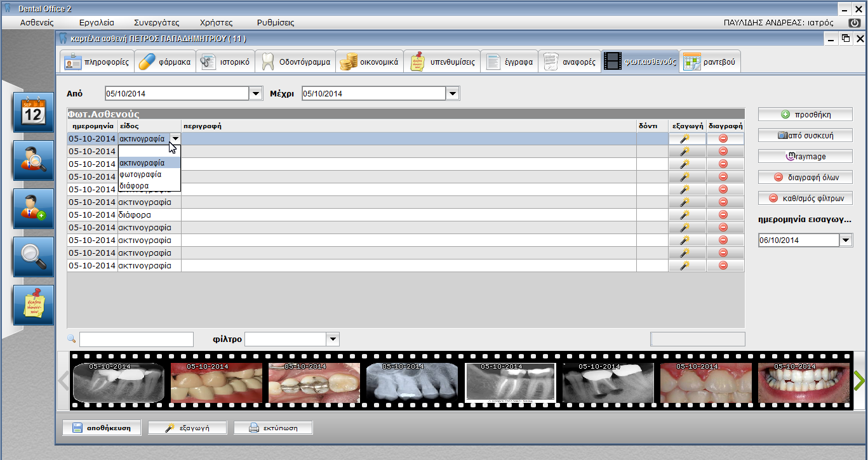Open the οικονομικά tab

pos(369,62)
